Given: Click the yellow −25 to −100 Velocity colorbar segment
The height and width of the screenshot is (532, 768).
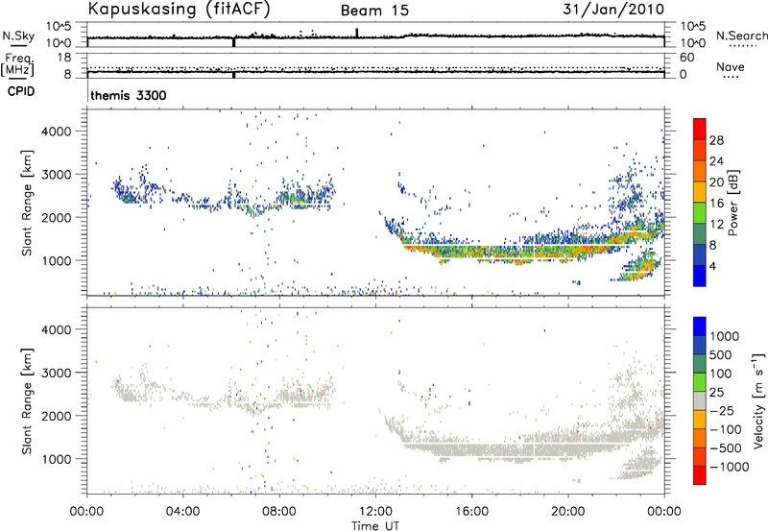Looking at the screenshot, I should pyautogui.click(x=700, y=420).
